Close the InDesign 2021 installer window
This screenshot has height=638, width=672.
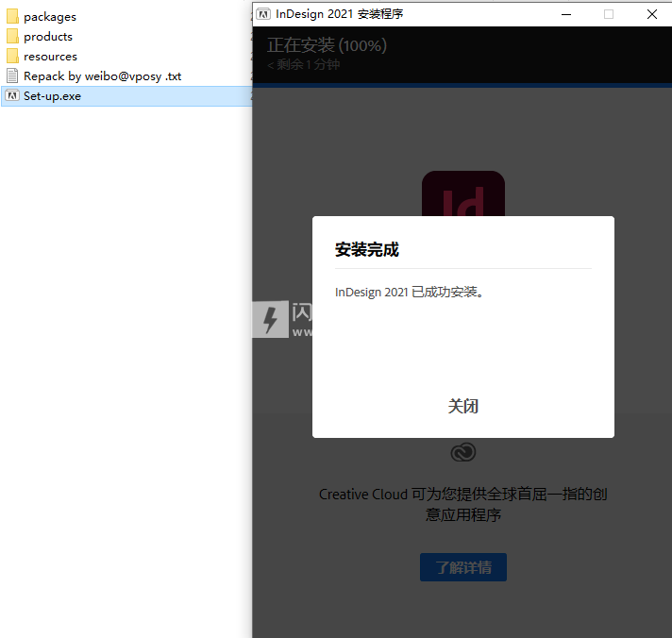pyautogui.click(x=652, y=14)
